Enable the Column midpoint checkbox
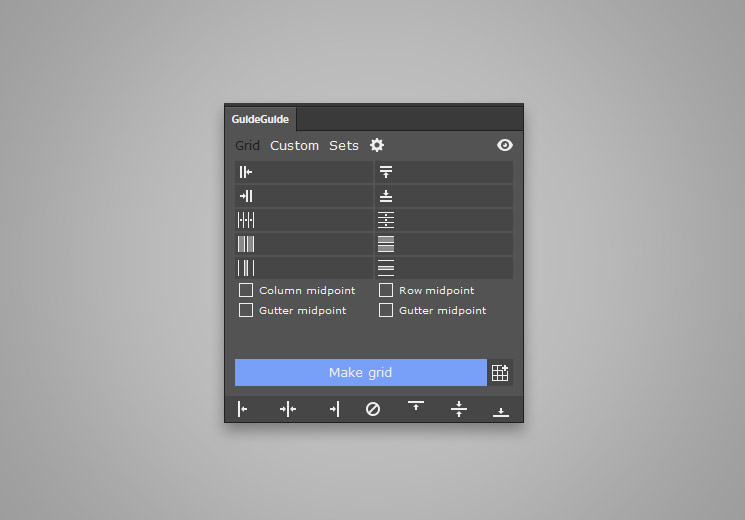The image size is (745, 520). click(x=246, y=290)
